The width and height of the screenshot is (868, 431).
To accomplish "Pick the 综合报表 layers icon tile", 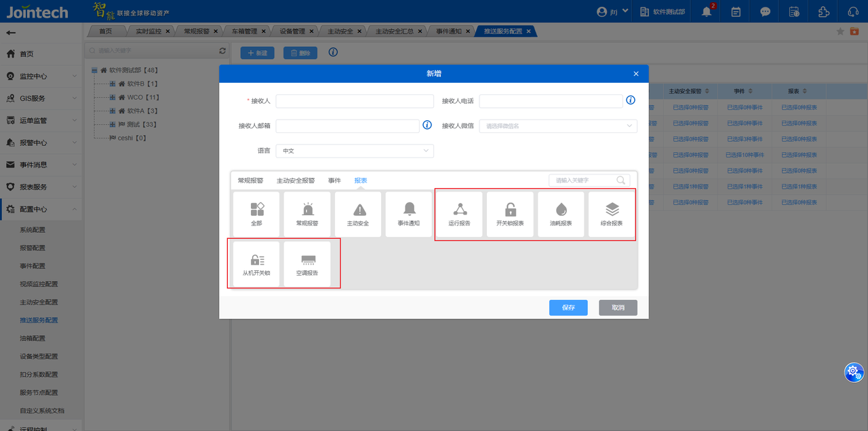I will (612, 214).
